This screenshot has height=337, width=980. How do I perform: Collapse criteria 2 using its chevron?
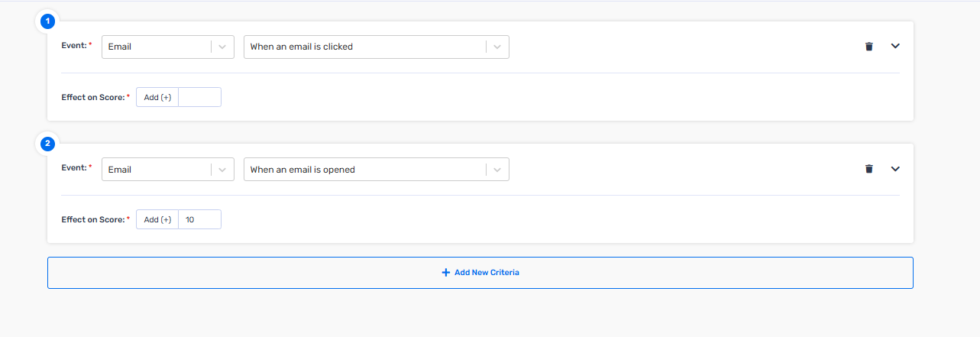point(896,169)
